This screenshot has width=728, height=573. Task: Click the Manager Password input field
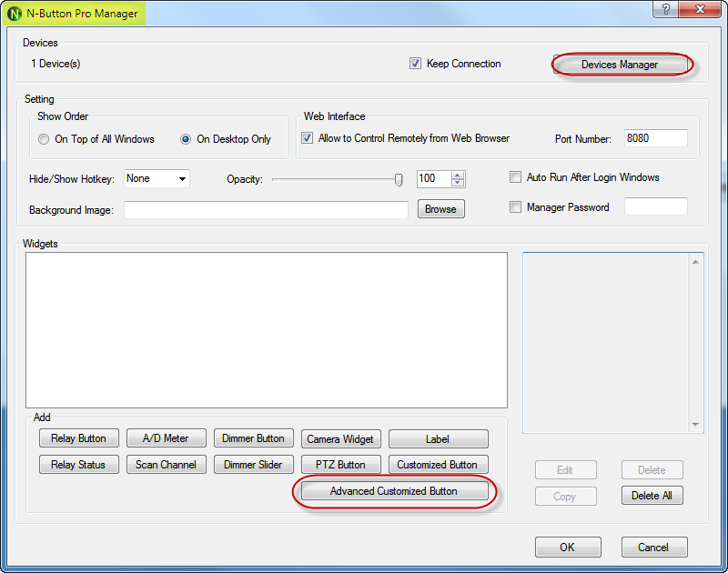(x=655, y=206)
